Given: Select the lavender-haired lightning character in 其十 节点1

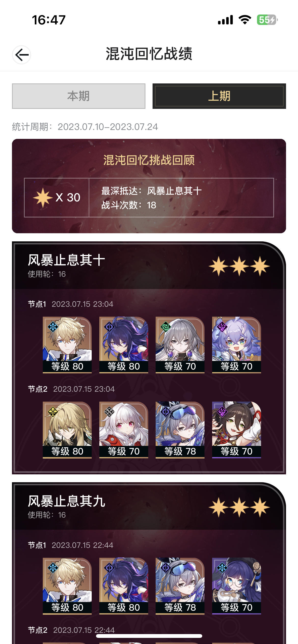Looking at the screenshot, I should point(237,345).
